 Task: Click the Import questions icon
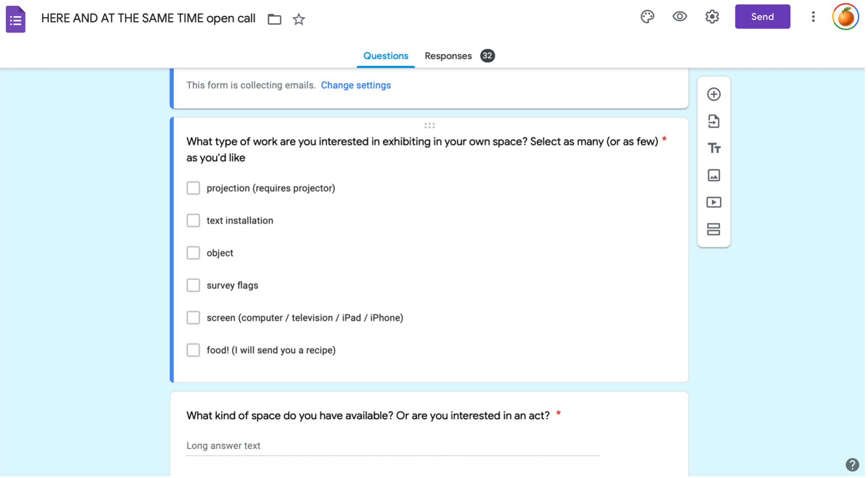tap(714, 121)
